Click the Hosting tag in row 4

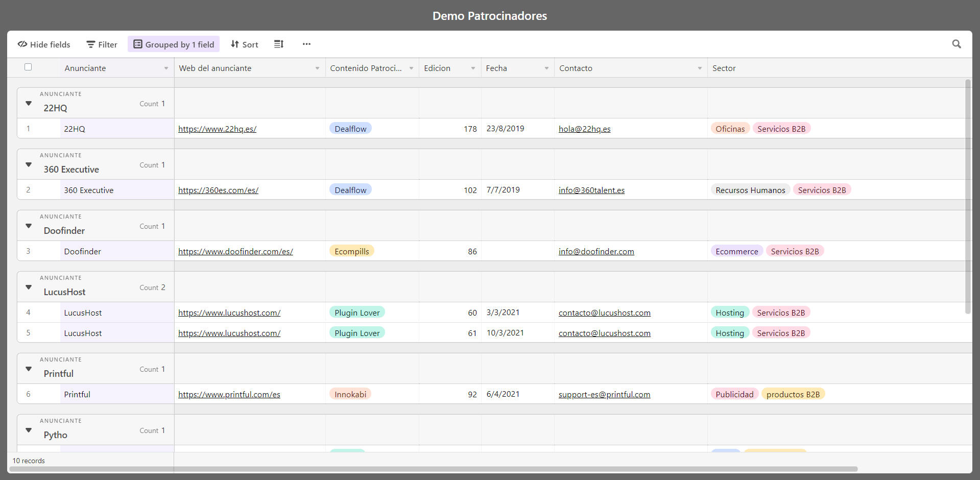[x=730, y=313]
